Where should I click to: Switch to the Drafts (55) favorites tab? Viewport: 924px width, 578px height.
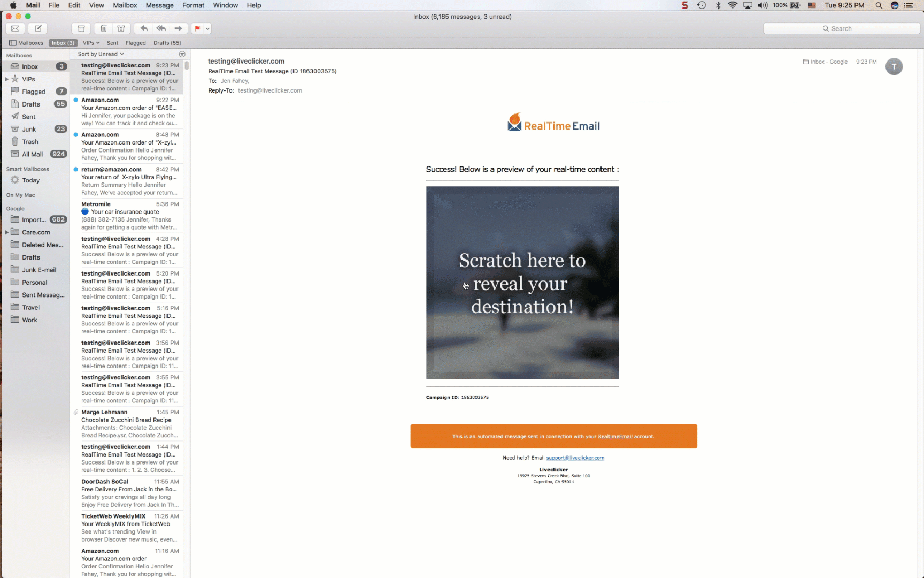coord(167,43)
